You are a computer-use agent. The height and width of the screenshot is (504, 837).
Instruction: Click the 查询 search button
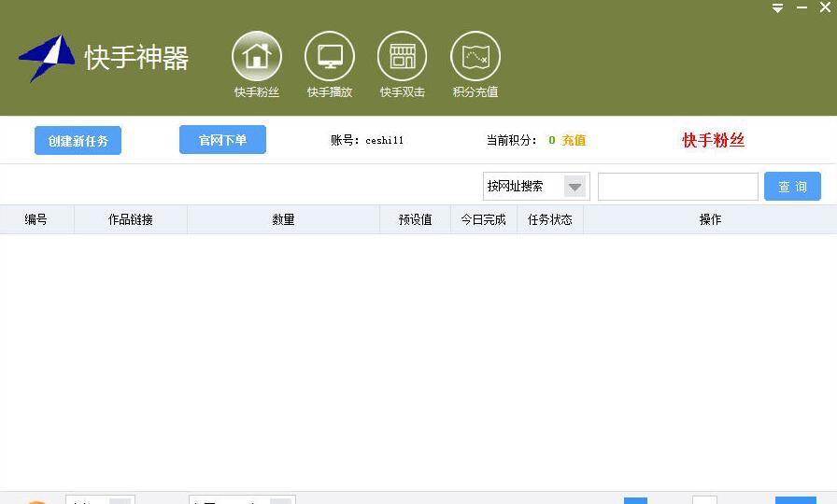[x=792, y=186]
